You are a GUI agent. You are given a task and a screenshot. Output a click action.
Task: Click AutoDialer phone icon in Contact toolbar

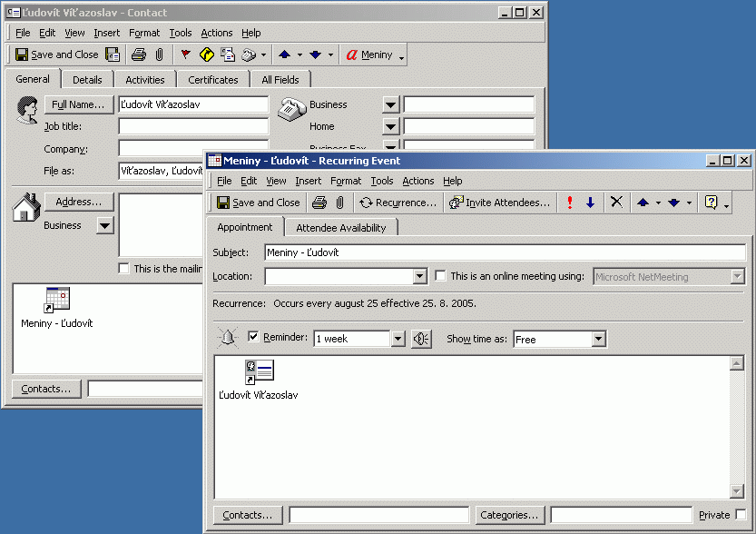click(x=249, y=54)
